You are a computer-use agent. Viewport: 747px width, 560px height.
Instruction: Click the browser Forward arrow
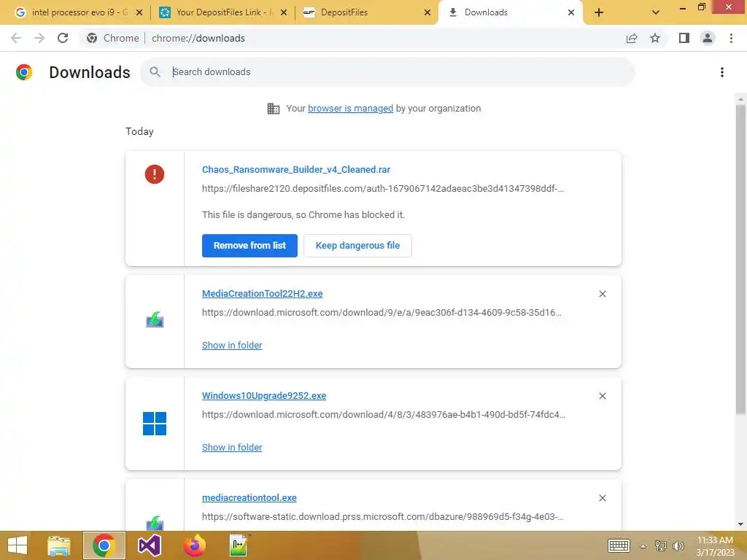(39, 38)
